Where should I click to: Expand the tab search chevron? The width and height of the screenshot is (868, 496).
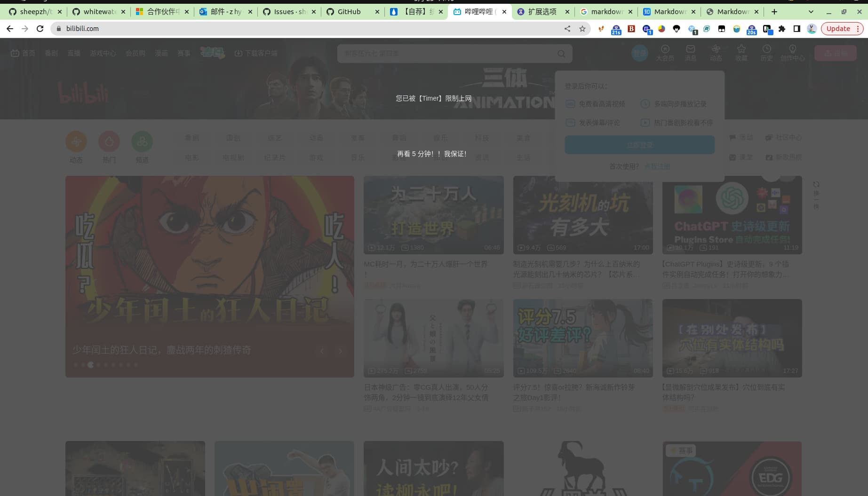(x=811, y=12)
